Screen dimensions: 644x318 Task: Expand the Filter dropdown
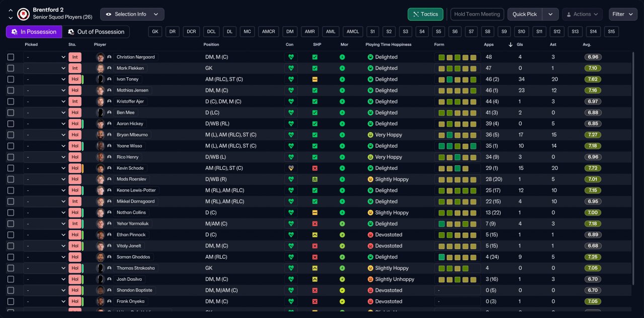(623, 14)
